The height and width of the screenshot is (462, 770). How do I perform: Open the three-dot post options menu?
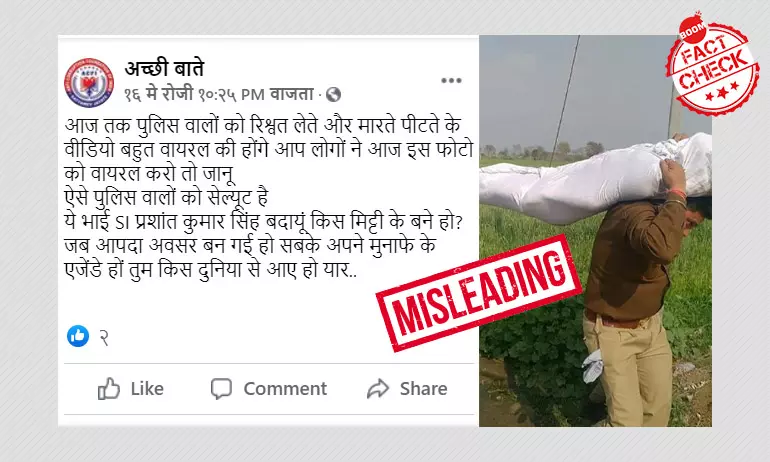(x=451, y=81)
